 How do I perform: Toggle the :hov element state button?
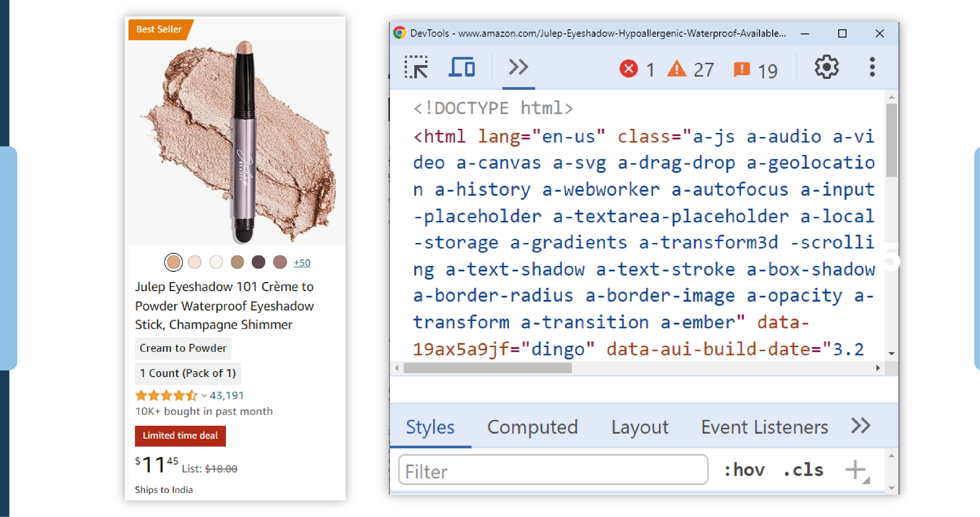(744, 470)
